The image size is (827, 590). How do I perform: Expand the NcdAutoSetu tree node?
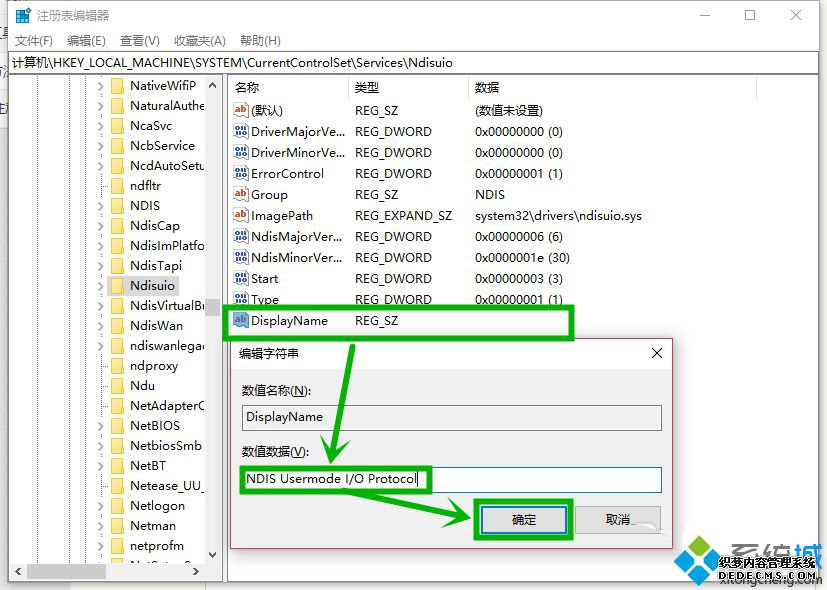tap(100, 166)
